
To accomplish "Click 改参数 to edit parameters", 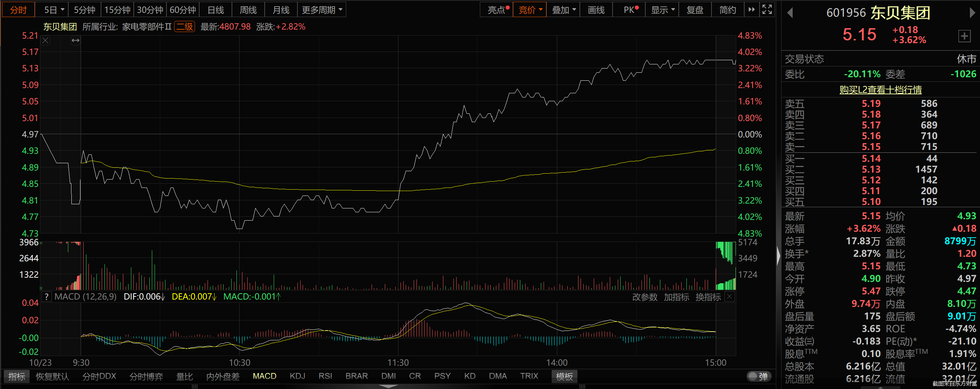I will 645,297.
